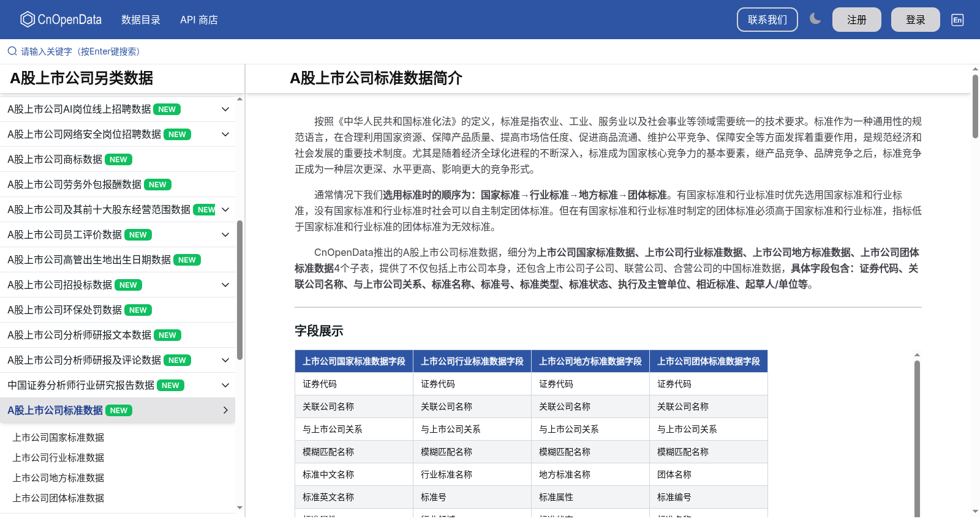This screenshot has height=527, width=980.
Task: Open A股上市公司商标数据 item
Action: [x=118, y=159]
